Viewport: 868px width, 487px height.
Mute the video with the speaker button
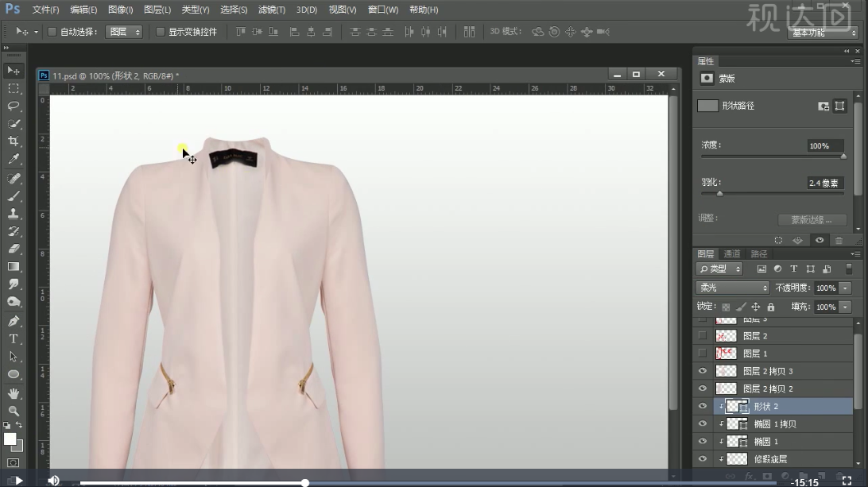(x=53, y=481)
